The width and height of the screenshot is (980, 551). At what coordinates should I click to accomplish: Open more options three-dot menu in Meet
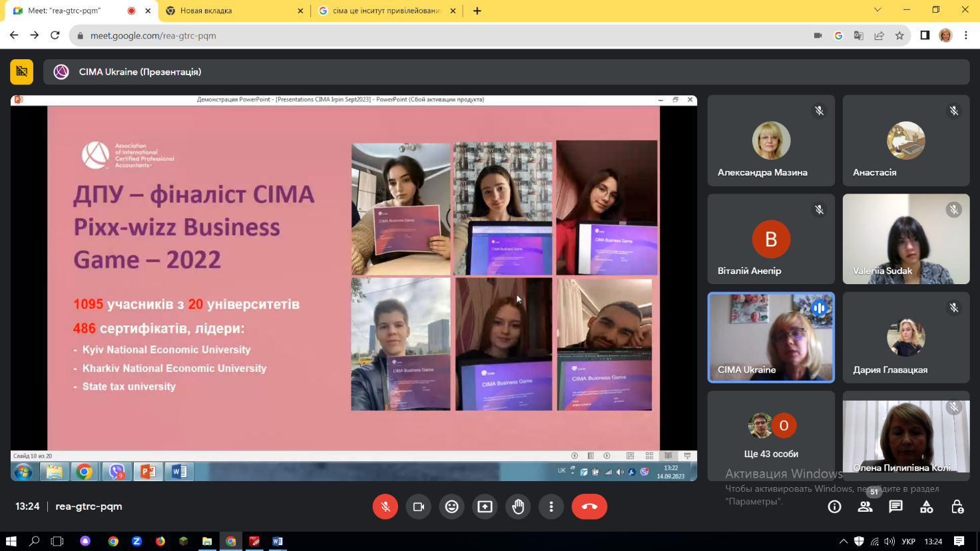(551, 506)
